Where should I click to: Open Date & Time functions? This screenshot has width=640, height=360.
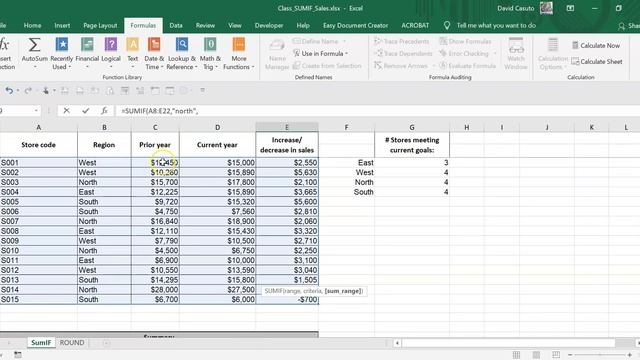coord(154,53)
